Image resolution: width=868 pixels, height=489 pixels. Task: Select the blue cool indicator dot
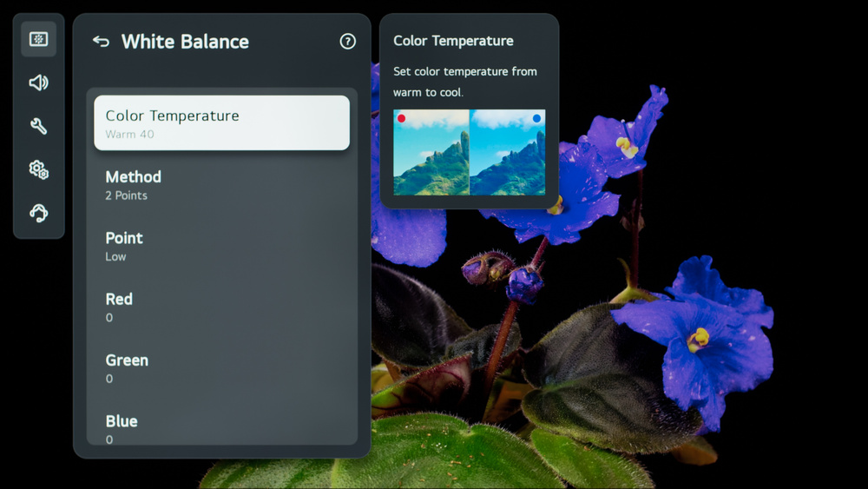[536, 118]
